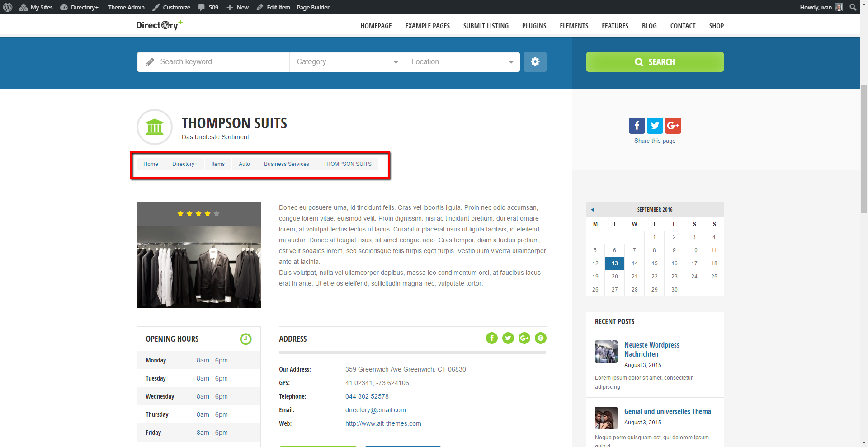Screen dimensions: 868x447
Task: Click the advanced search gear button
Action: point(535,62)
